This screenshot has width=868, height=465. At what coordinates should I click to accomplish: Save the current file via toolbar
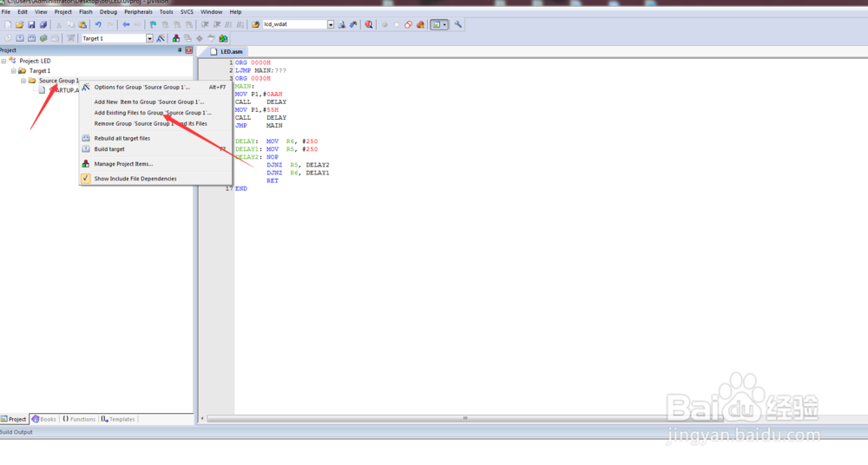pos(31,24)
